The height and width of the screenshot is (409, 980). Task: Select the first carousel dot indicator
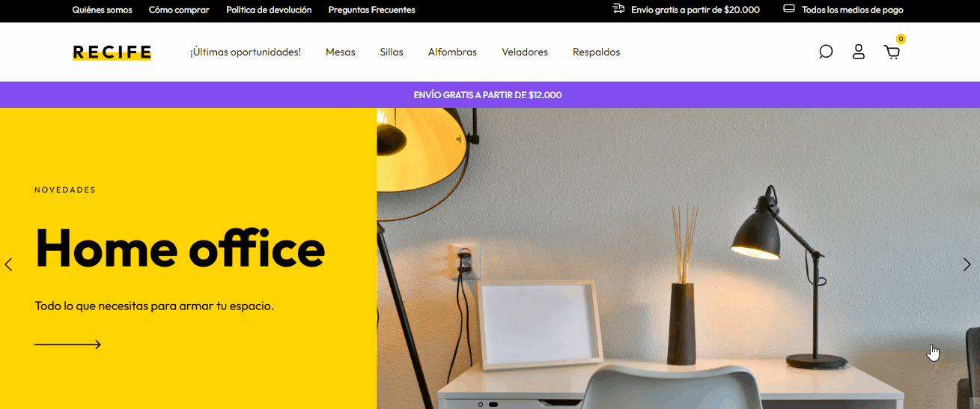(x=481, y=405)
